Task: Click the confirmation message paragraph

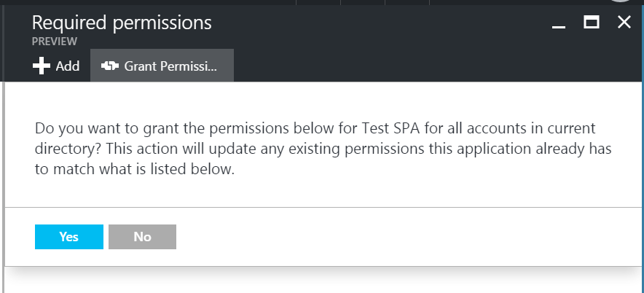Action: tap(323, 149)
